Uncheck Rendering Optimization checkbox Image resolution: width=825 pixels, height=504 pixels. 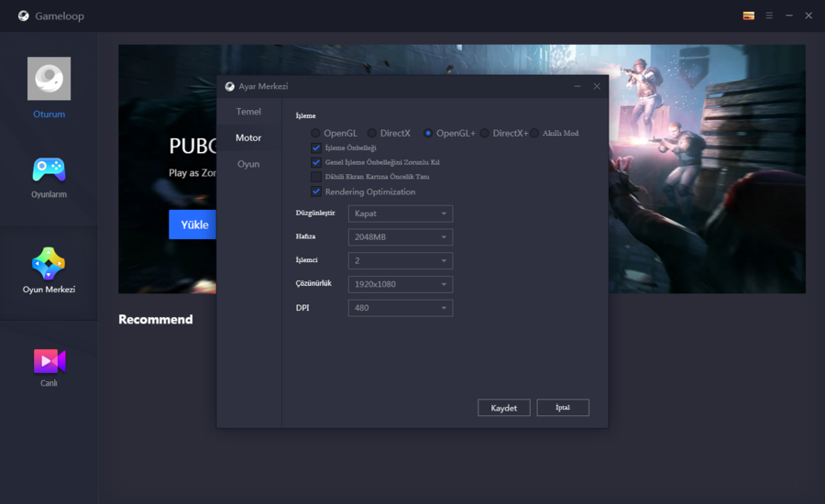pos(316,192)
